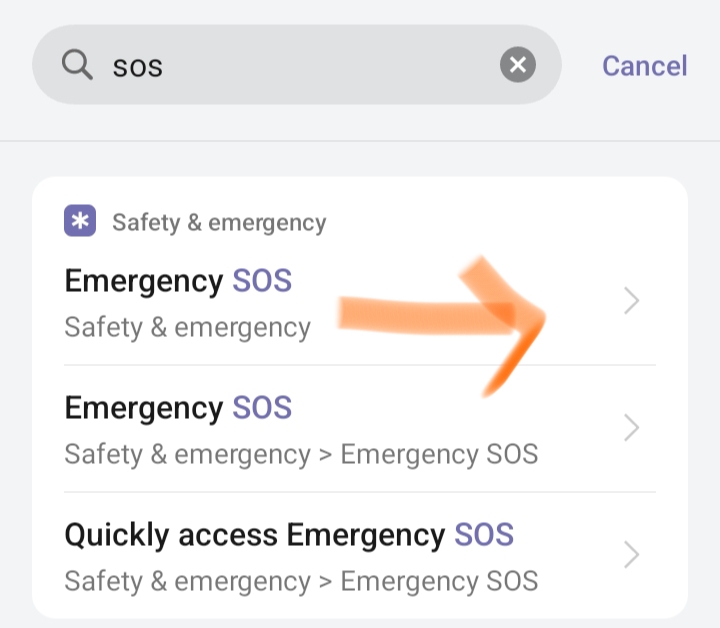Tap the magnifying glass search icon
Screen dimensions: 720x628
pyautogui.click(x=77, y=65)
